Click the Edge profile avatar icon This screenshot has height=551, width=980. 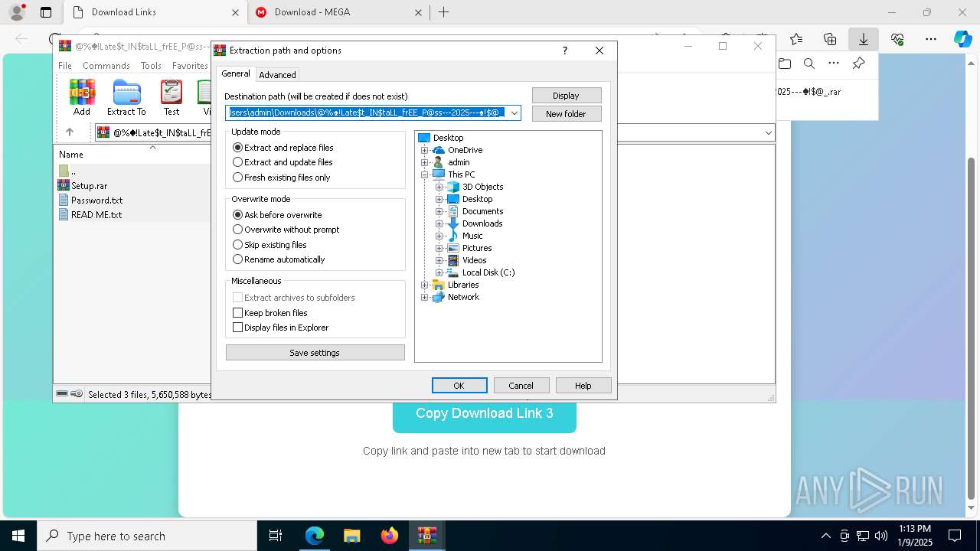click(x=16, y=12)
